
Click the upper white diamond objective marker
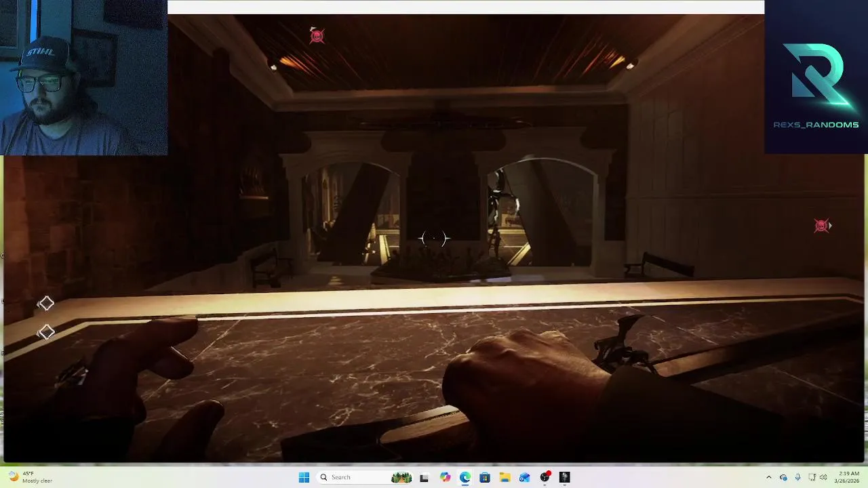(x=45, y=304)
